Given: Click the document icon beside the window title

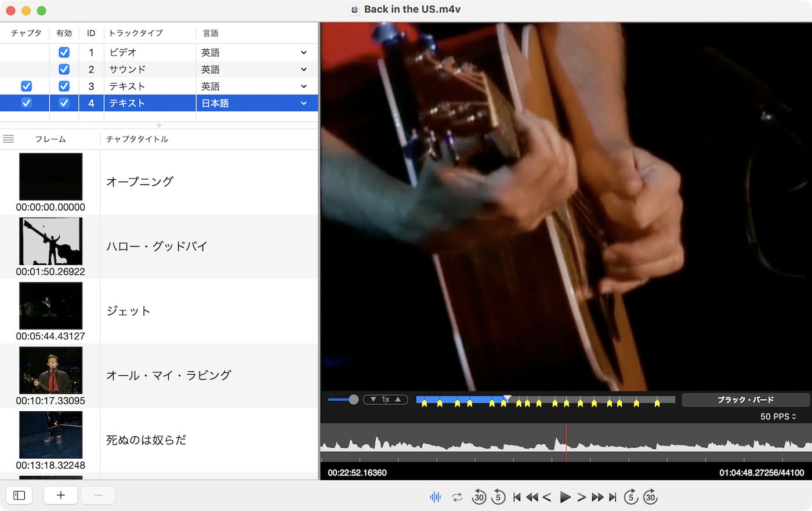Looking at the screenshot, I should coord(354,10).
